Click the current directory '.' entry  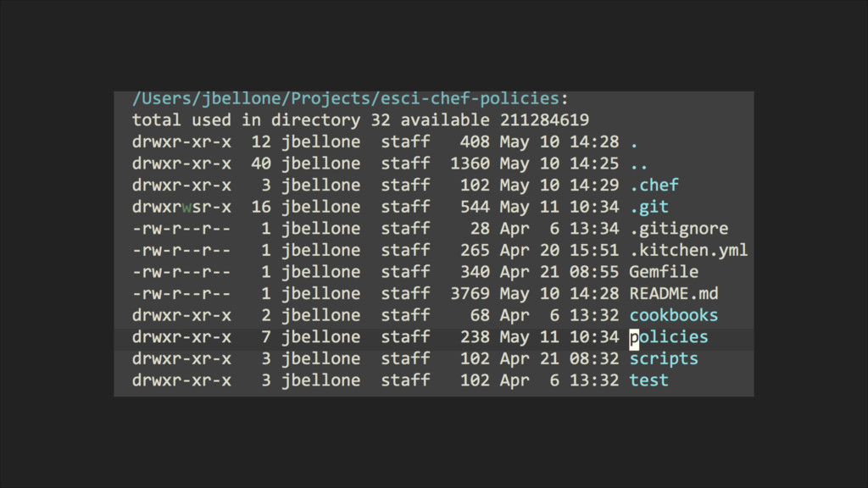pos(634,142)
